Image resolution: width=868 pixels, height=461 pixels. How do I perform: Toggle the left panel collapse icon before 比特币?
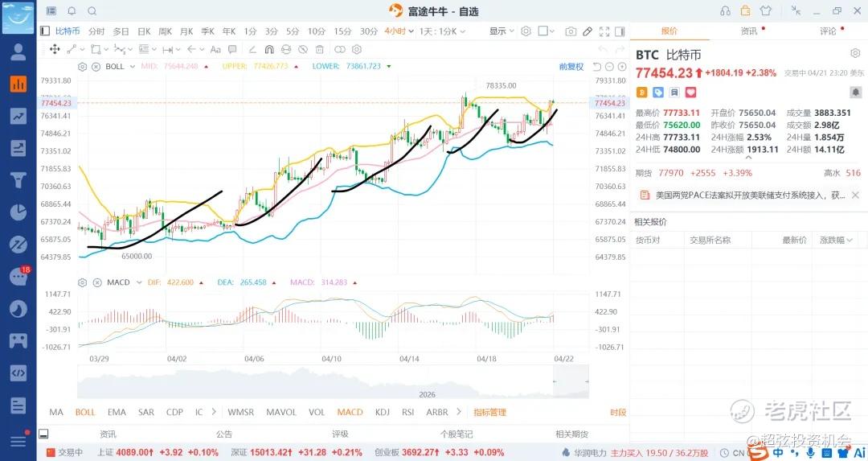(45, 31)
